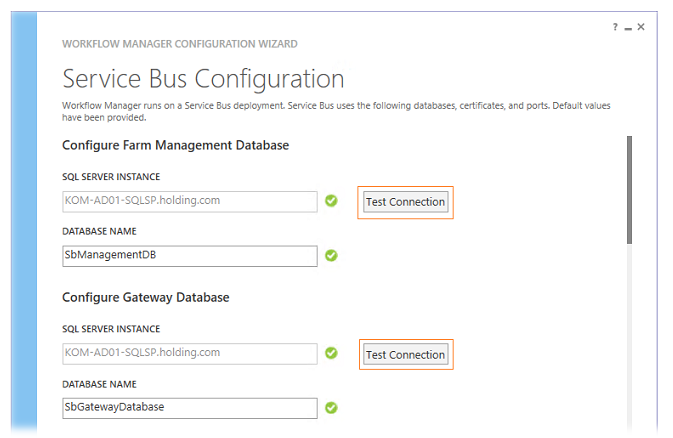Select the SbGatewayDatabase name field

(x=190, y=408)
